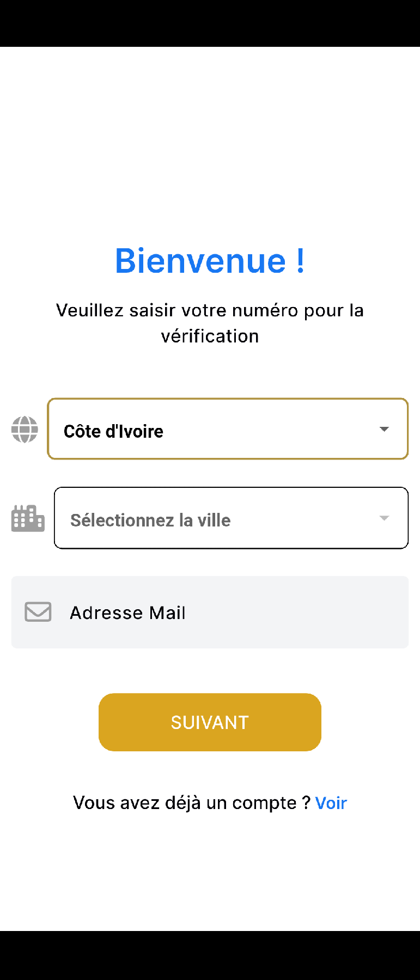
Task: Tap the Adresse Mail placeholder text
Action: (x=127, y=613)
